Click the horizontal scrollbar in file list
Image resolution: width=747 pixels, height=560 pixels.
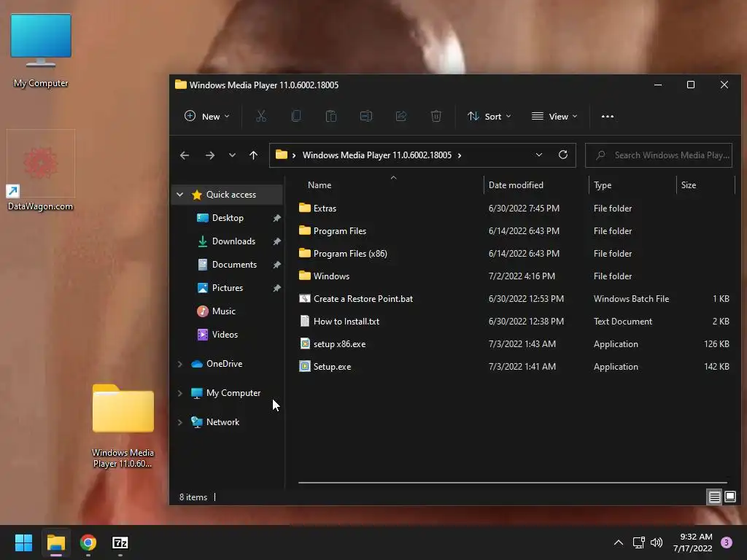tap(513, 483)
